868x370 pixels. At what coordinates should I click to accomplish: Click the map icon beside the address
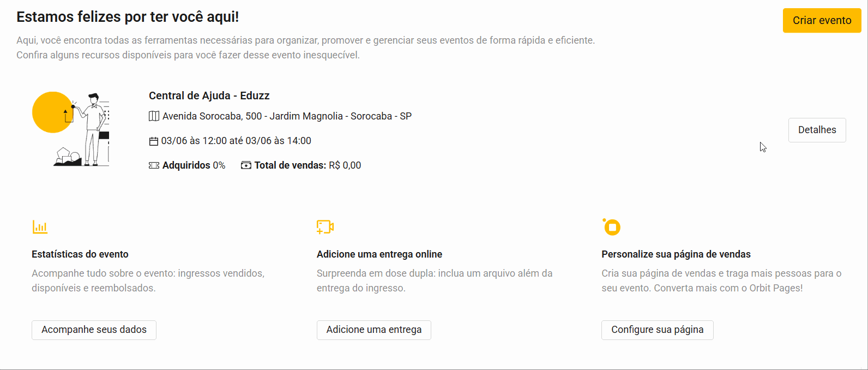pyautogui.click(x=154, y=116)
